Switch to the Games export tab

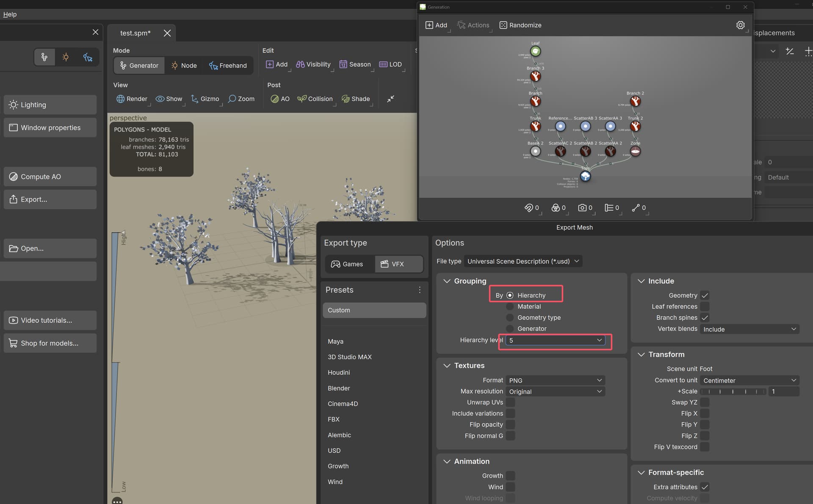[x=349, y=264]
